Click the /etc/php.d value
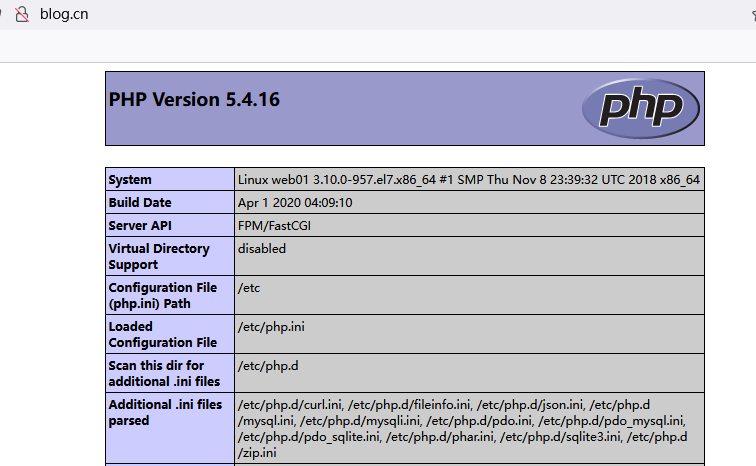This screenshot has width=756, height=466. (x=268, y=366)
